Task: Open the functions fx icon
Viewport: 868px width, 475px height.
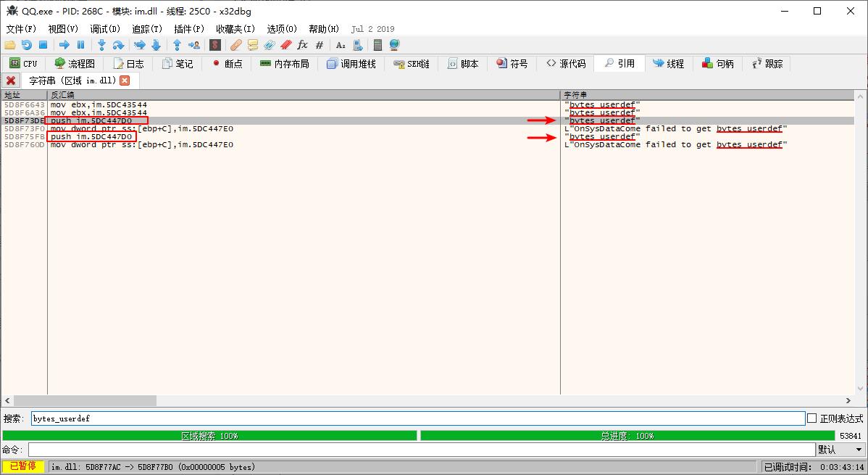Action: pyautogui.click(x=303, y=45)
